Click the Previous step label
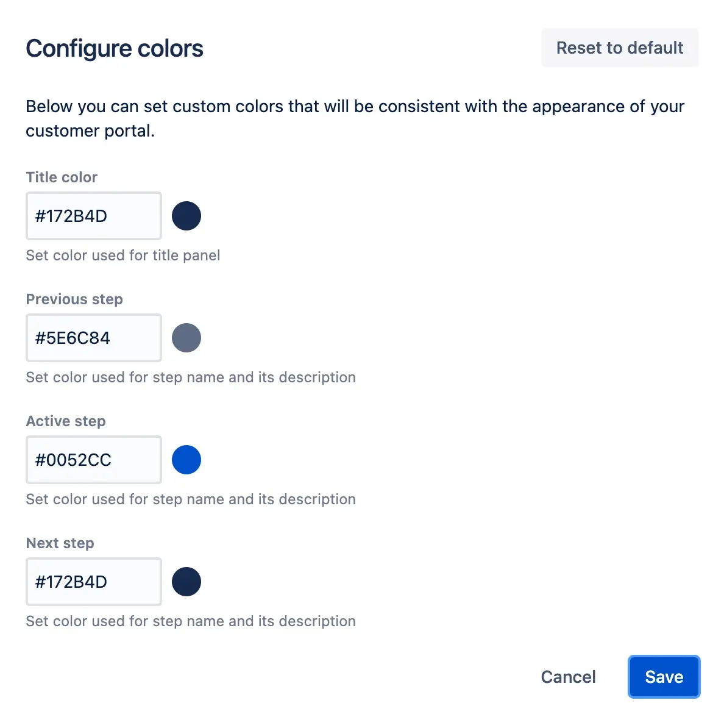 coord(74,299)
